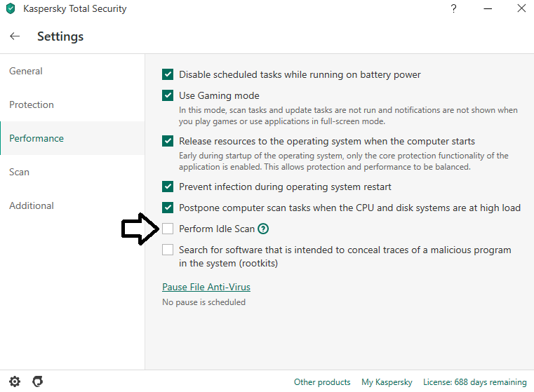
Task: Open the gear settings icon at bottom left
Action: click(x=15, y=381)
